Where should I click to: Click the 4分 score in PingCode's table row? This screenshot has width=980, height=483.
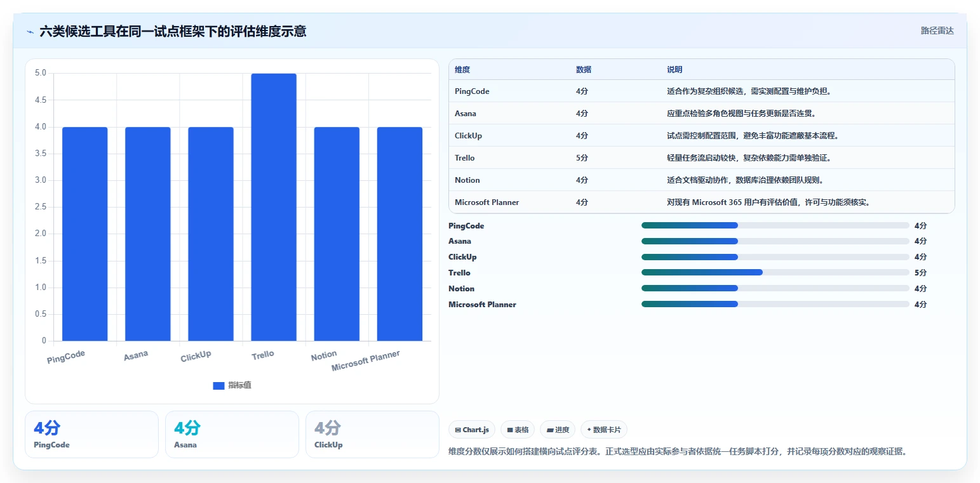tap(582, 91)
